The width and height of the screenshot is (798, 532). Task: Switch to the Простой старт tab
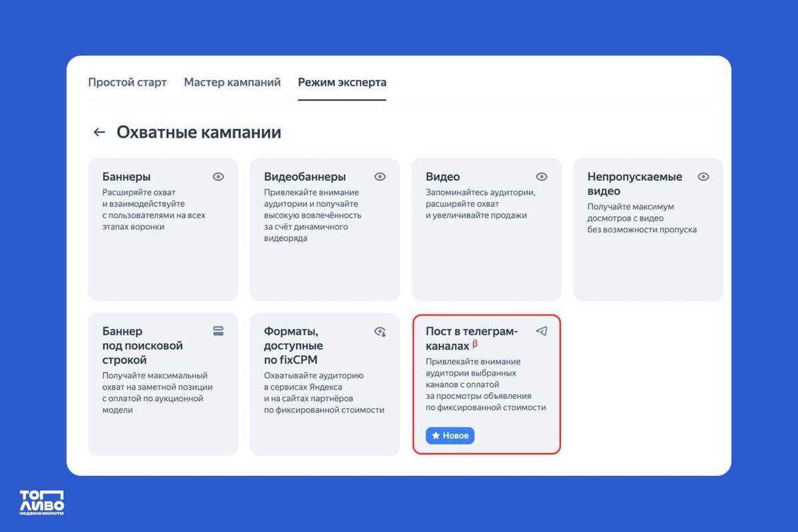(127, 82)
